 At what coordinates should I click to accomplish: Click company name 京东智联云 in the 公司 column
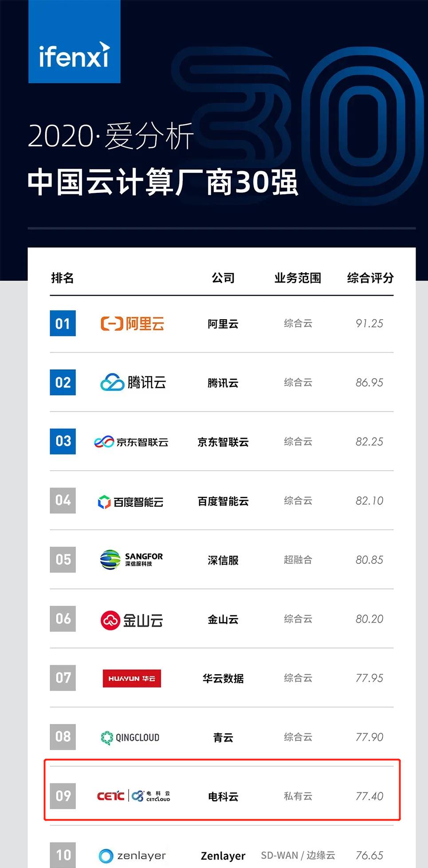[x=223, y=442]
